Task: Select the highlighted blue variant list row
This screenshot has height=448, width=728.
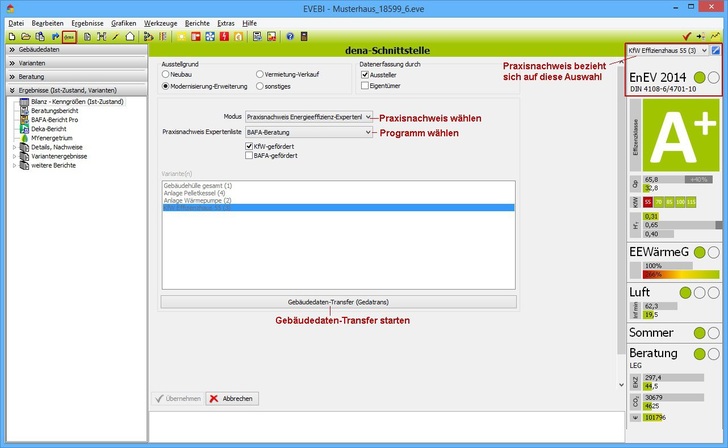Action: (338, 207)
